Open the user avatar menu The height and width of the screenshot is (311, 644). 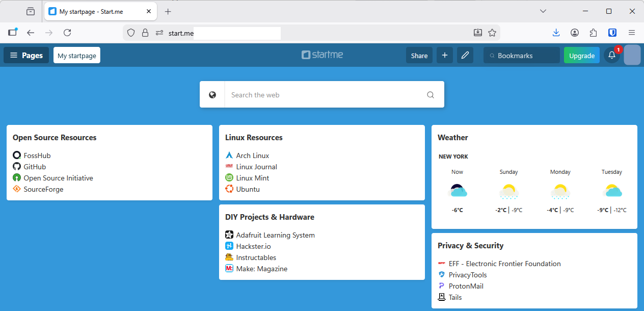click(x=632, y=55)
